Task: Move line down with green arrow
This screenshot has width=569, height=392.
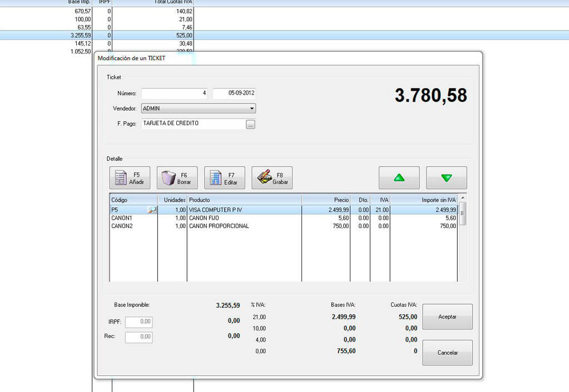Action: [x=446, y=178]
